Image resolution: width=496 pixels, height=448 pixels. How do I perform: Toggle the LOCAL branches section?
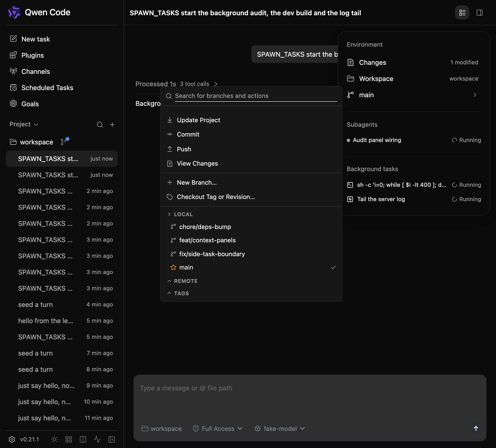click(180, 214)
